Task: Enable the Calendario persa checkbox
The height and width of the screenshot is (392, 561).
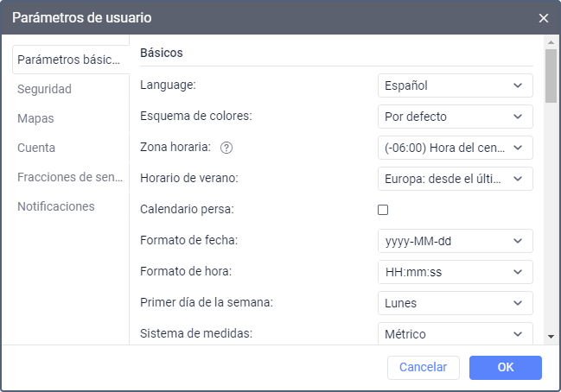Action: click(383, 210)
